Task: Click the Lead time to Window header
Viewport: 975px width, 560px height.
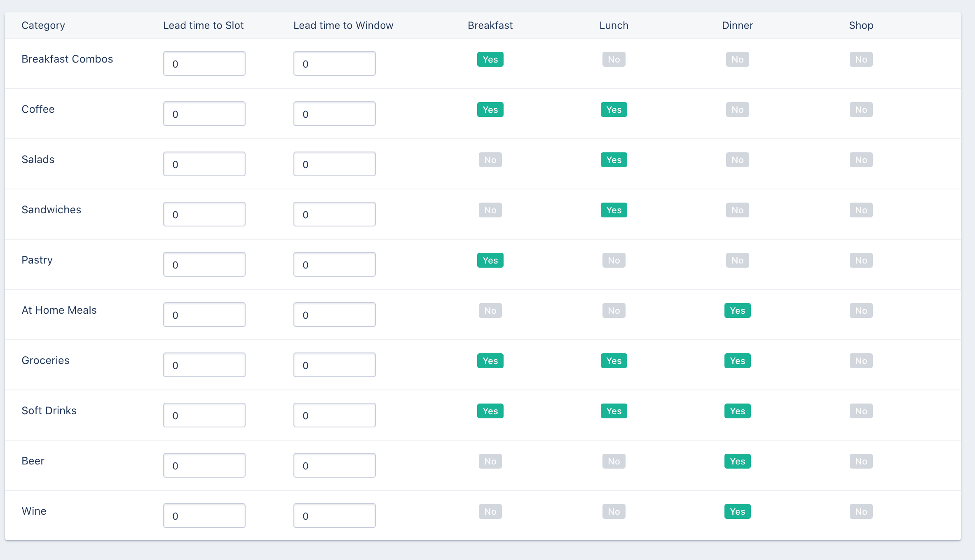Action: [343, 26]
